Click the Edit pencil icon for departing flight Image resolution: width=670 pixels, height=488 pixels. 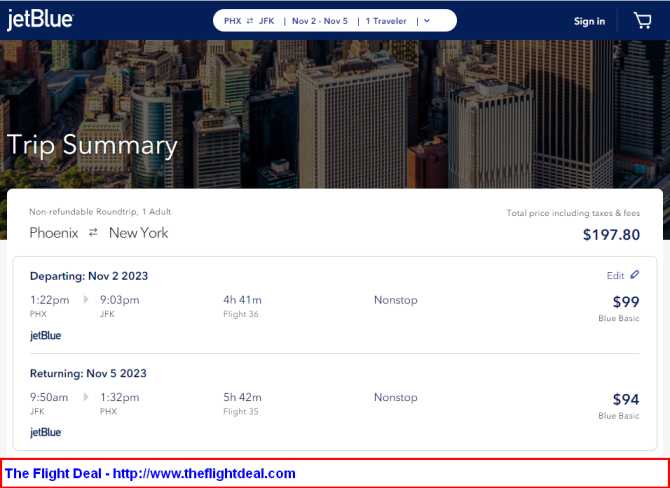tap(635, 275)
